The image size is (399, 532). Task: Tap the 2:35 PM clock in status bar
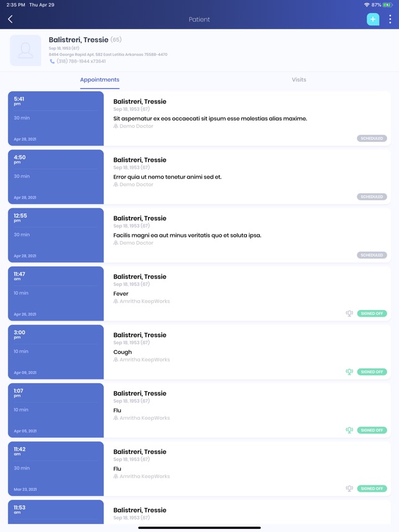click(16, 5)
